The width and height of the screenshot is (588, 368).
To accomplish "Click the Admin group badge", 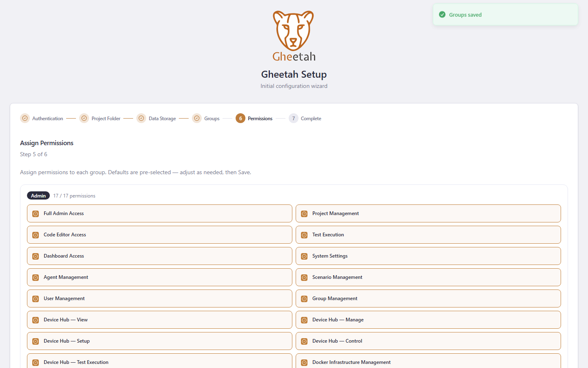I will 38,195.
